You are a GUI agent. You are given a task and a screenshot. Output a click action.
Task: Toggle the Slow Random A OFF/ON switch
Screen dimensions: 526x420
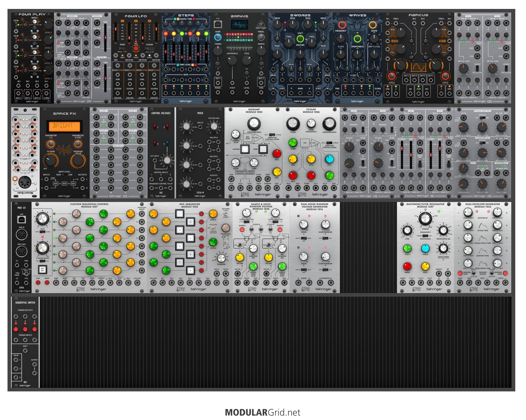326,238
